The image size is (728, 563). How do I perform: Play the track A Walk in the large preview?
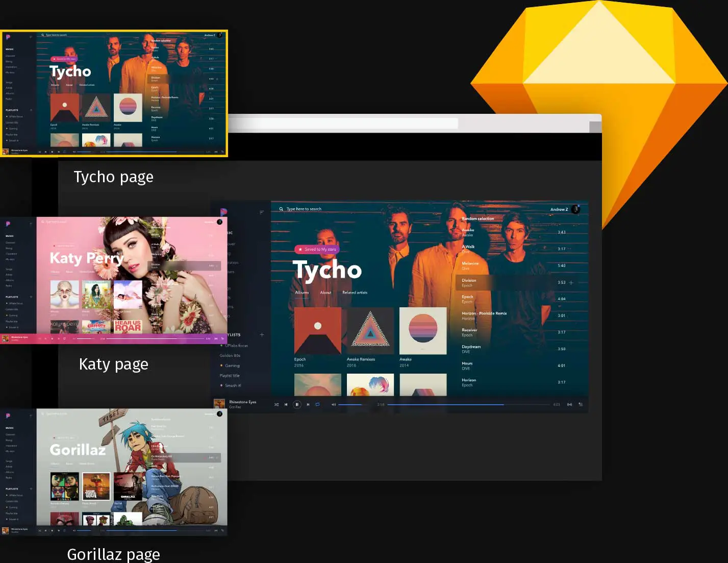pyautogui.click(x=515, y=249)
